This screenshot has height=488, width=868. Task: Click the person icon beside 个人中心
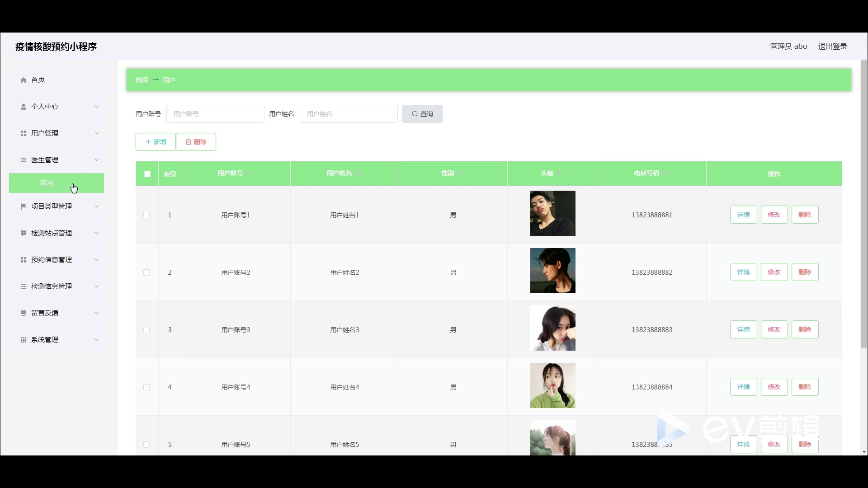point(24,107)
